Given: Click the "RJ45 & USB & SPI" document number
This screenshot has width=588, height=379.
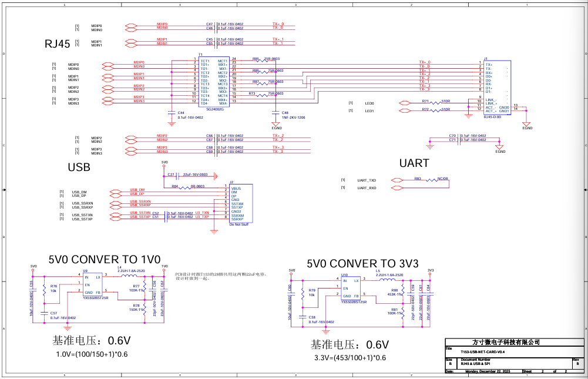Looking at the screenshot, I should click(475, 364).
